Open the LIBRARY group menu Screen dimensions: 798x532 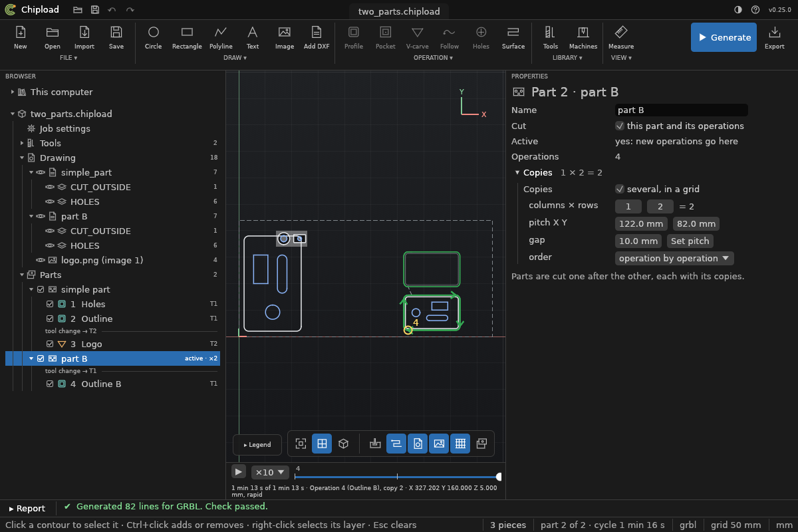[x=567, y=58]
